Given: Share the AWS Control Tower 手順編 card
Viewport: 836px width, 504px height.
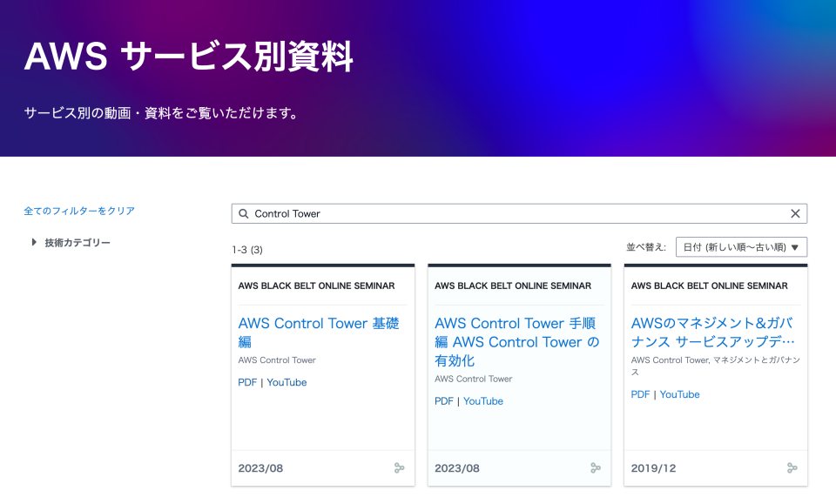Looking at the screenshot, I should coord(596,467).
